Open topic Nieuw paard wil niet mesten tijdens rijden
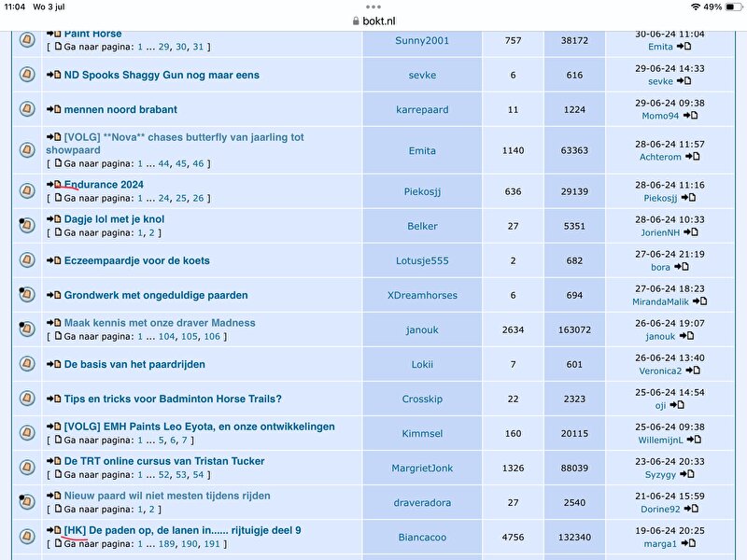747x560 pixels. point(167,496)
